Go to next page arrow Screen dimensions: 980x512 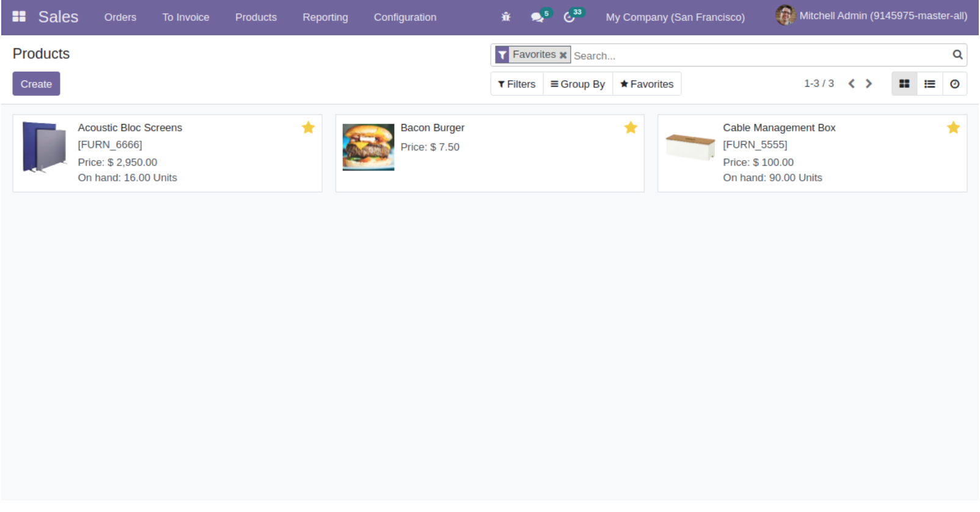[x=868, y=84]
